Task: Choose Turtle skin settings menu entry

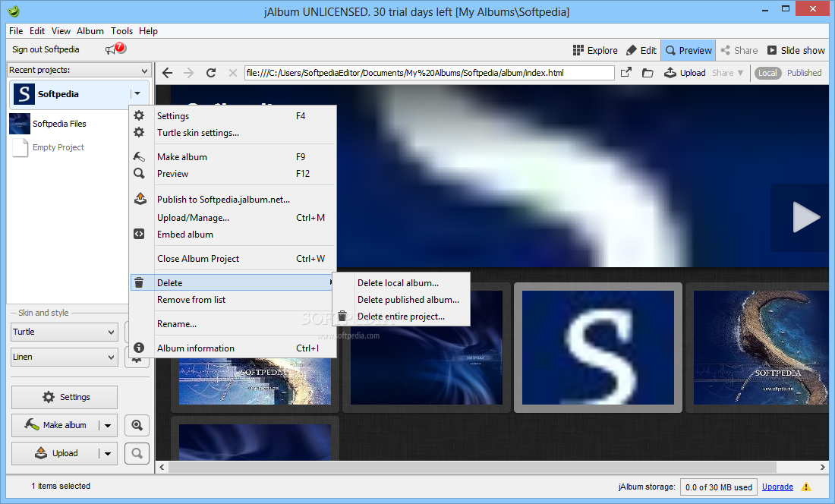Action: pos(233,133)
